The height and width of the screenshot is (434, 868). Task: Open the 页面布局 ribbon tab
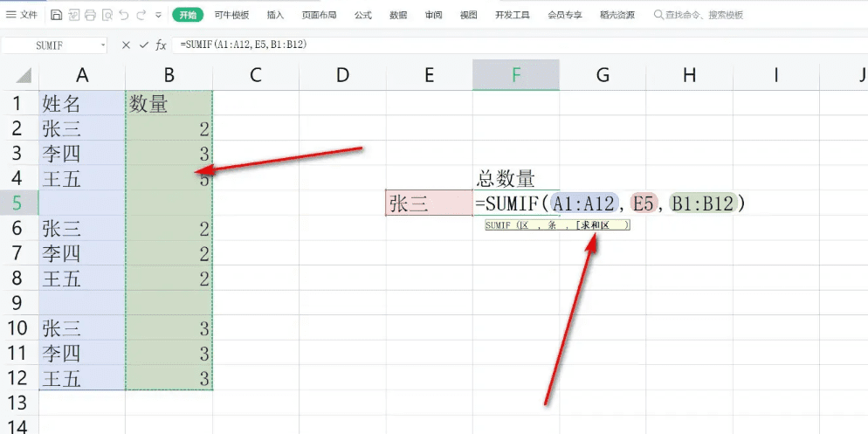(x=319, y=15)
